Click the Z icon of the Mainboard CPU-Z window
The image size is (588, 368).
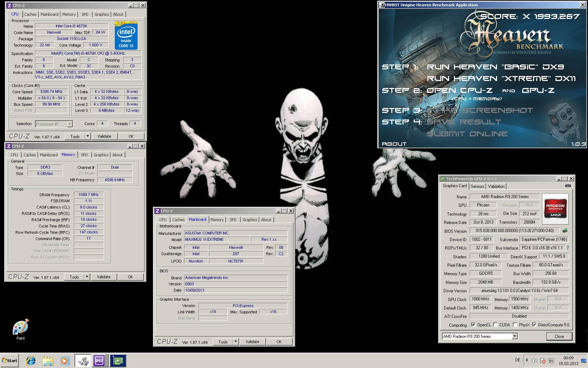tap(157, 211)
